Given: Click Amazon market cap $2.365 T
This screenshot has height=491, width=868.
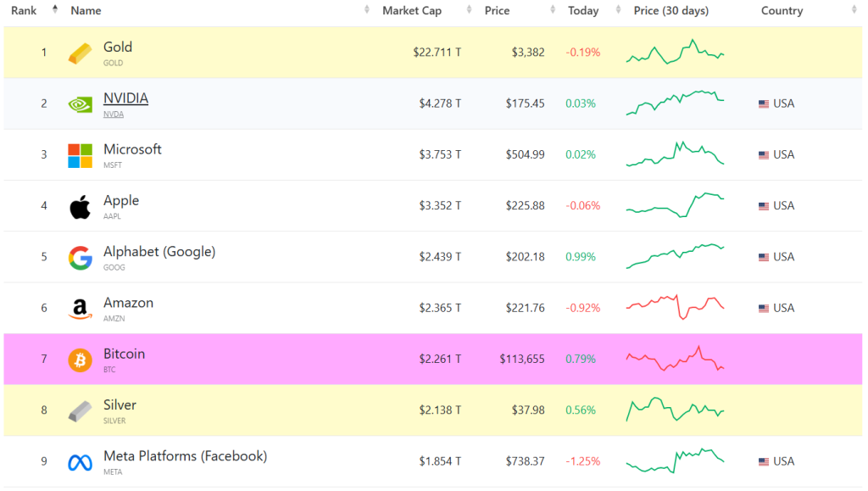Looking at the screenshot, I should pyautogui.click(x=440, y=309).
